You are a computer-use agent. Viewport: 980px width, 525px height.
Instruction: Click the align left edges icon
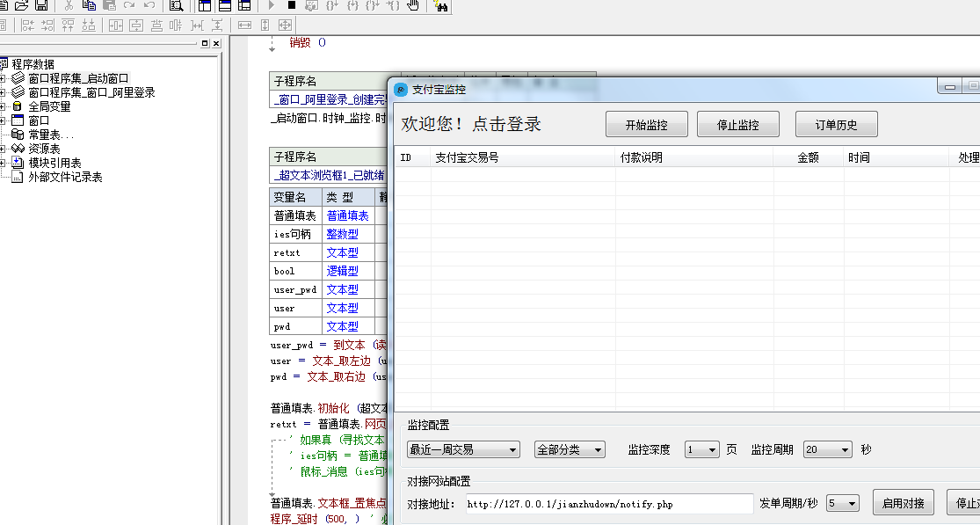(x=28, y=25)
